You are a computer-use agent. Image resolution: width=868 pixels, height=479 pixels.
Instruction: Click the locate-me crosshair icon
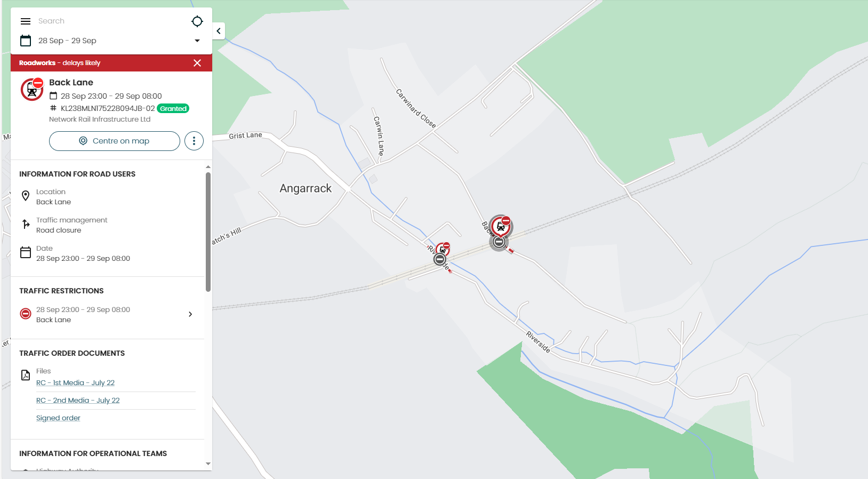click(x=197, y=21)
